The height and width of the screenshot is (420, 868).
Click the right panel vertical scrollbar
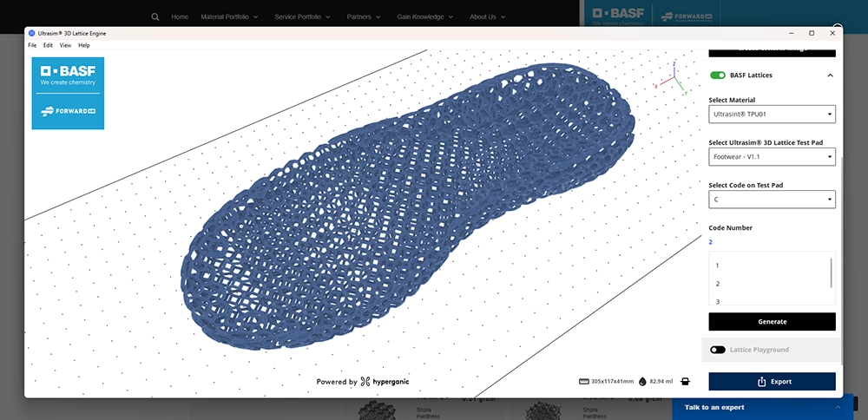coord(841,260)
